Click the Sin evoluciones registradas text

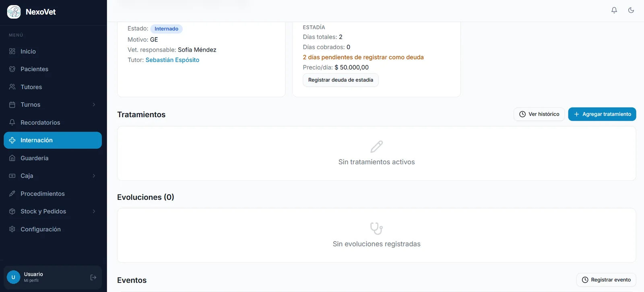(x=376, y=244)
